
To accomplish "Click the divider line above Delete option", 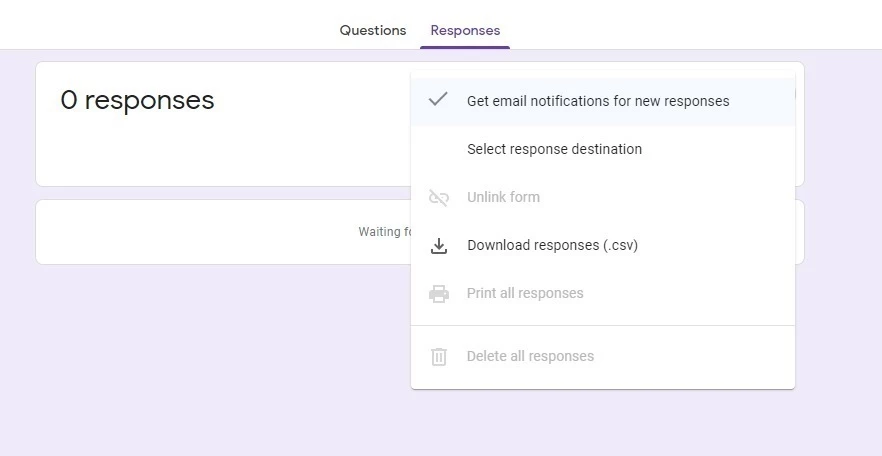I will tap(602, 325).
